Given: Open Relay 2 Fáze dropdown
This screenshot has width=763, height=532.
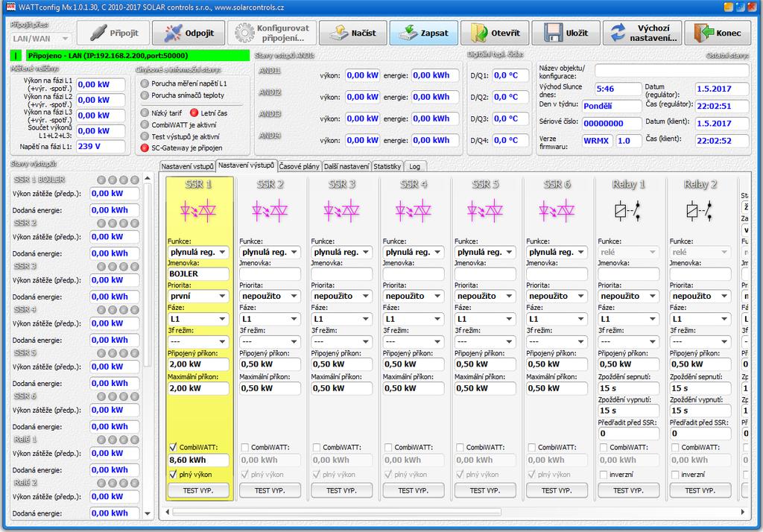Looking at the screenshot, I should pyautogui.click(x=700, y=319).
